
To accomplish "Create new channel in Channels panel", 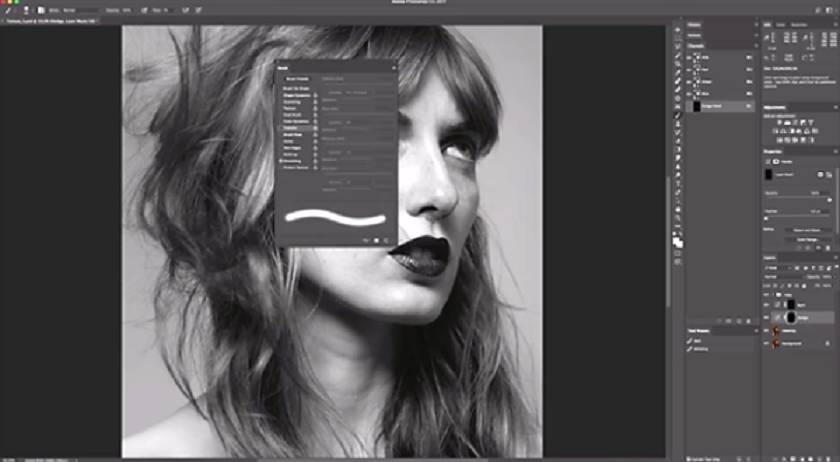I will pos(739,321).
